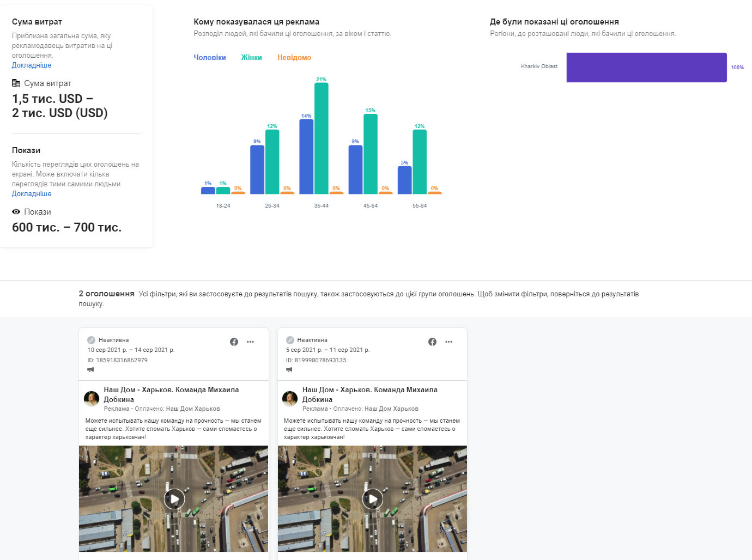Click page avatar on the second ad card
The image size is (752, 560).
(290, 399)
